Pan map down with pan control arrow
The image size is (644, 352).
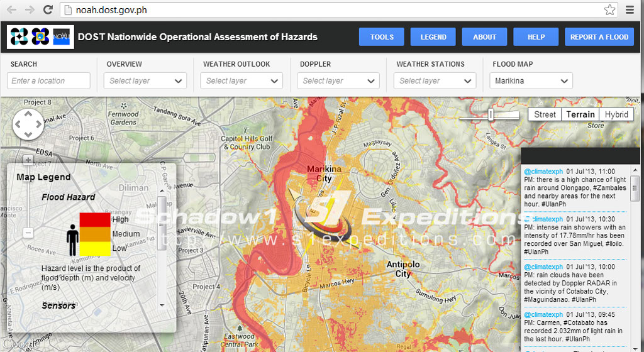28,134
